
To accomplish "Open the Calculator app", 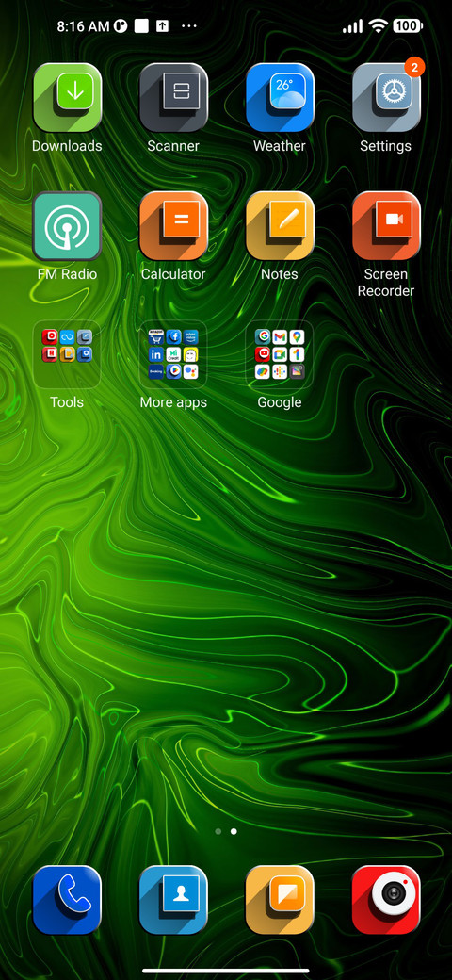I will click(173, 225).
